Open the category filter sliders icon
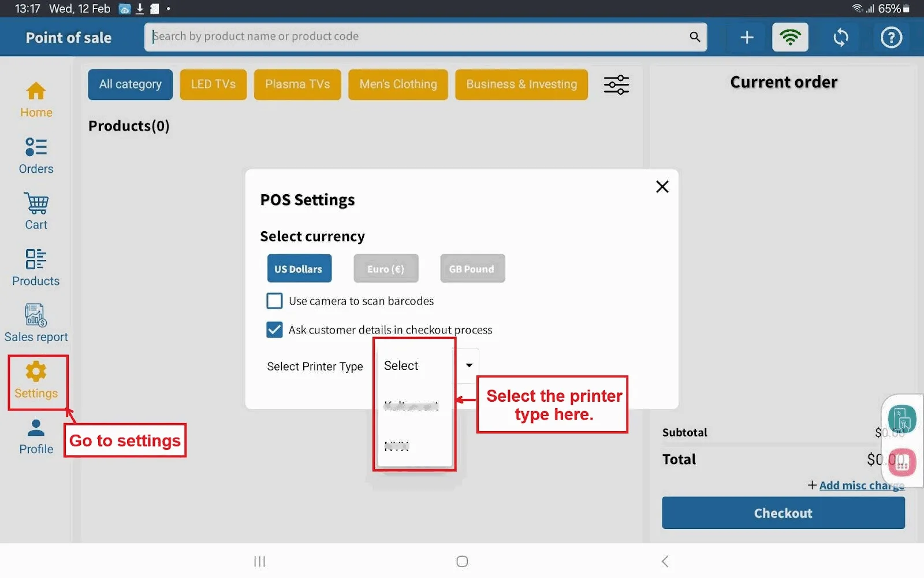 pos(616,84)
